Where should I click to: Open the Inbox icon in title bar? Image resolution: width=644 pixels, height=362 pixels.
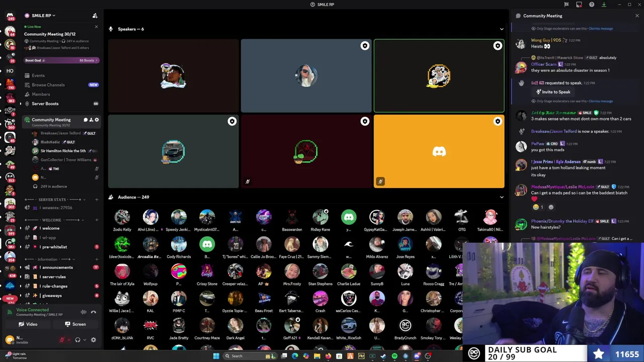[579, 5]
